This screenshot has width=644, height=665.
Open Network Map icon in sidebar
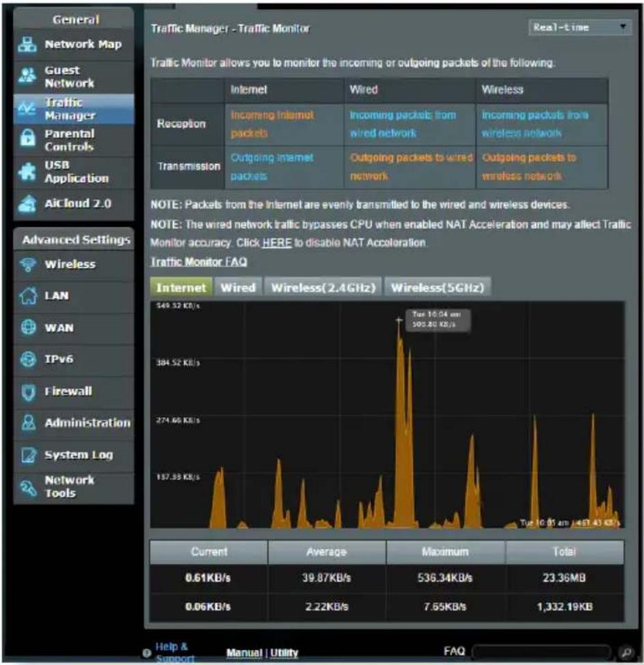pyautogui.click(x=27, y=44)
